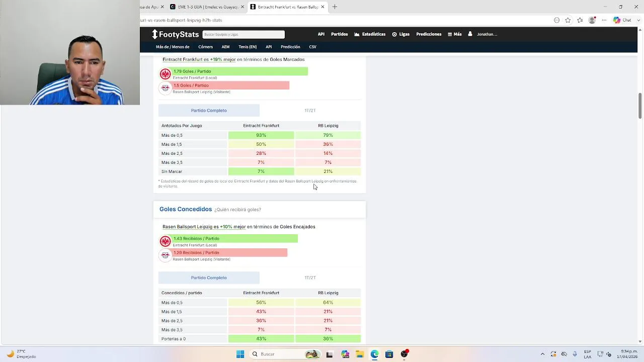Image resolution: width=644 pixels, height=362 pixels.
Task: Open Microsoft Store on taskbar
Action: coord(389,354)
